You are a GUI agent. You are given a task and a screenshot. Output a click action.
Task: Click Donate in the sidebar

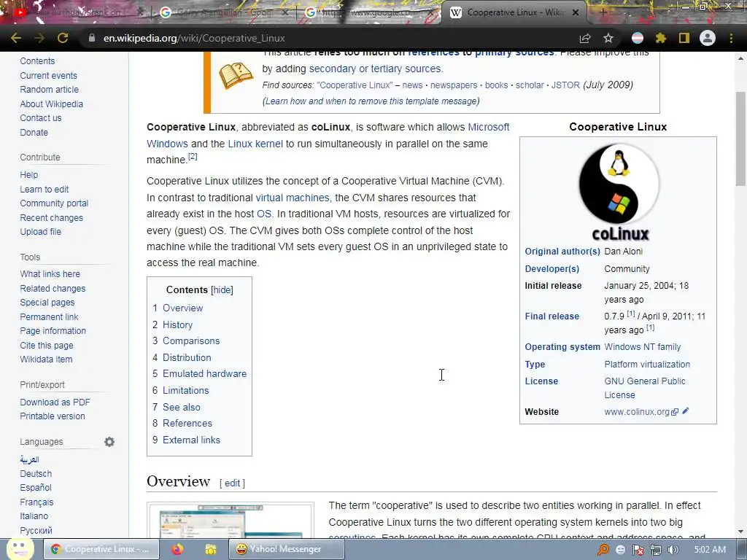(x=34, y=133)
